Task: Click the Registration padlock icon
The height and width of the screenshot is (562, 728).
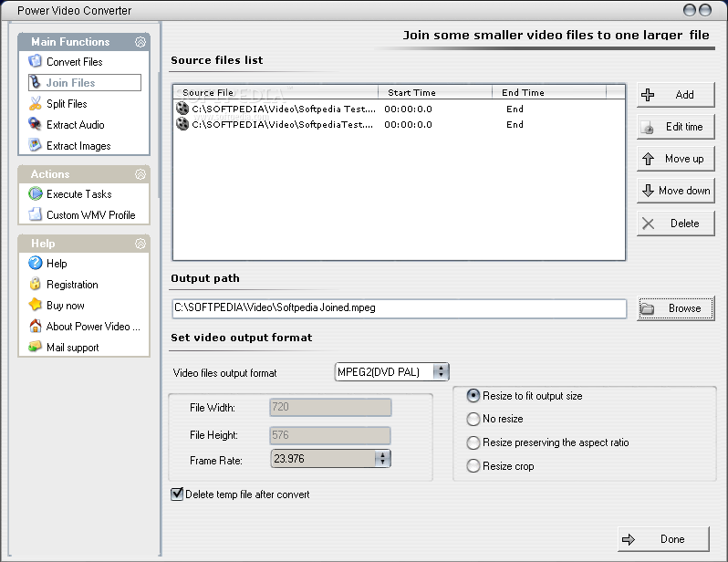Action: pos(36,284)
